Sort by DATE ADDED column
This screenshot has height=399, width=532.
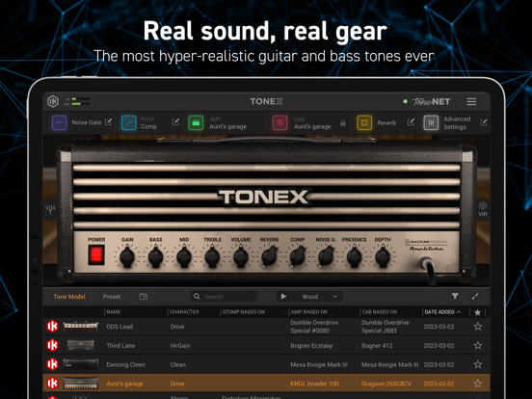pyautogui.click(x=442, y=312)
